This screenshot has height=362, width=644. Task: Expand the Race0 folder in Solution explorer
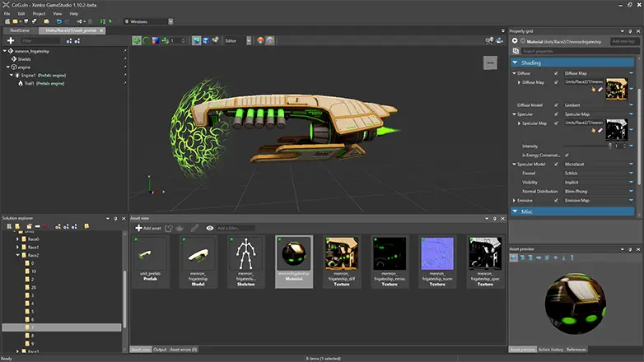click(17, 239)
